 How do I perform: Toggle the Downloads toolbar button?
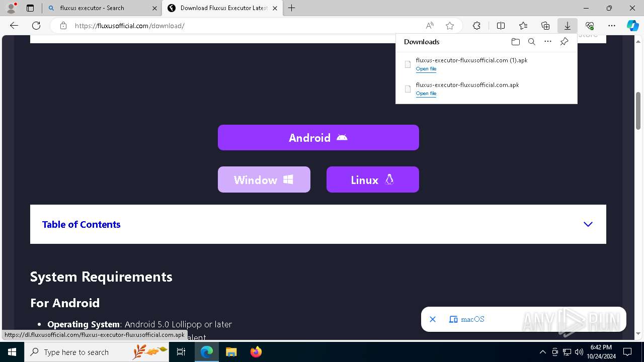point(568,26)
